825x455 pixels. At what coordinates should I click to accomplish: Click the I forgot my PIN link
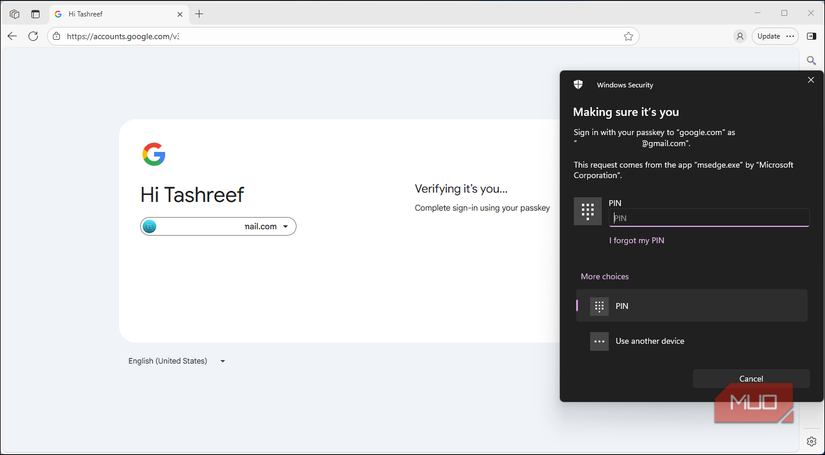click(x=637, y=240)
